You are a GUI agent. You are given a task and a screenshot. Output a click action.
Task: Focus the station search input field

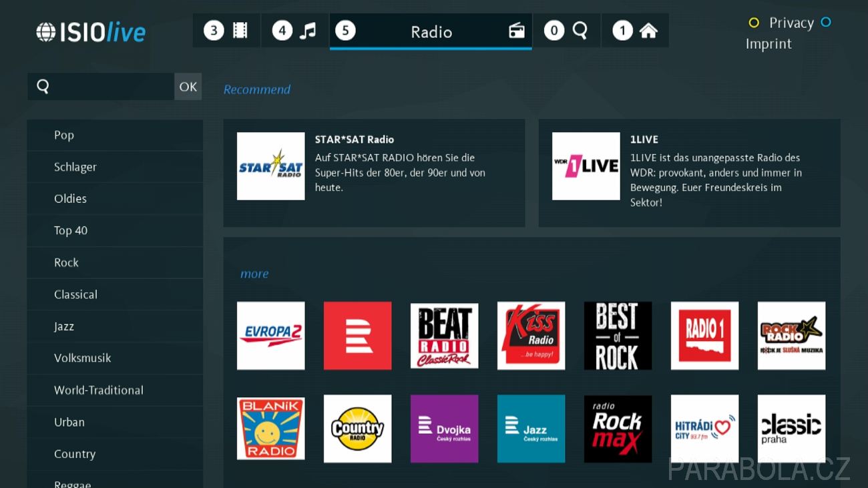[101, 87]
